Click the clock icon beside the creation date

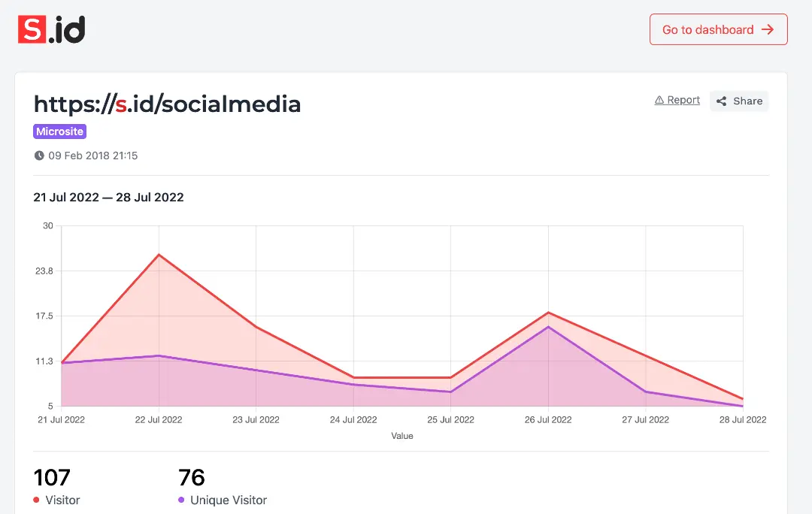39,156
